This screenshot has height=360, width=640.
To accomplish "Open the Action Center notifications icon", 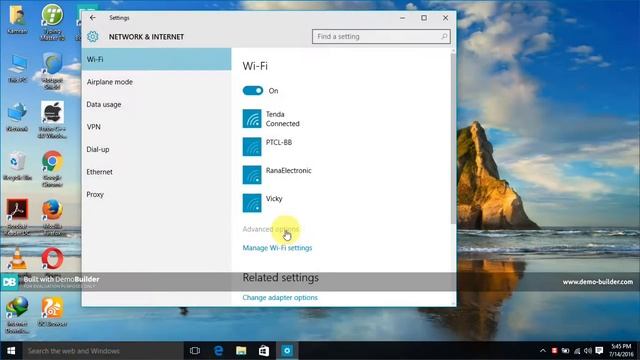I will coord(599,351).
